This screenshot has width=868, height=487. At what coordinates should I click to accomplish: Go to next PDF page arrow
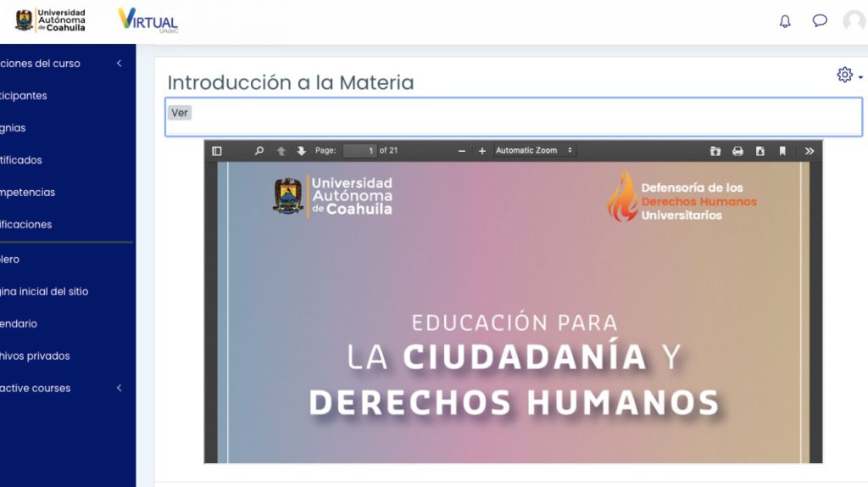301,151
